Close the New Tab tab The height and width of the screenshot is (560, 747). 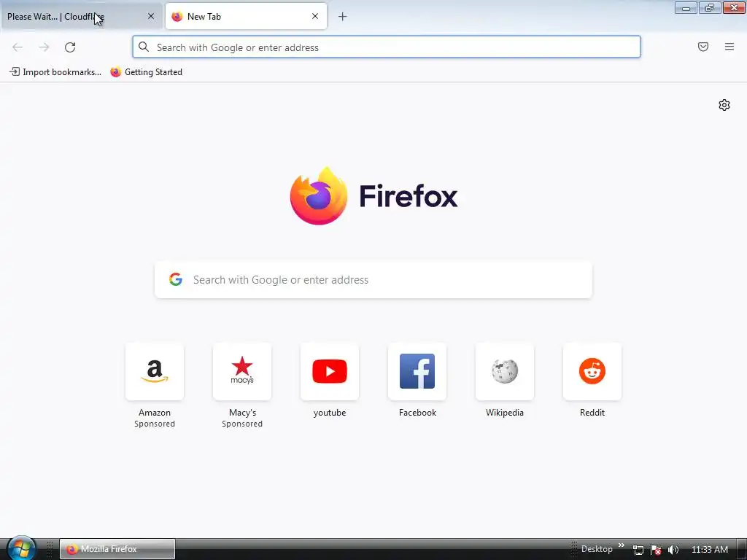pyautogui.click(x=315, y=16)
